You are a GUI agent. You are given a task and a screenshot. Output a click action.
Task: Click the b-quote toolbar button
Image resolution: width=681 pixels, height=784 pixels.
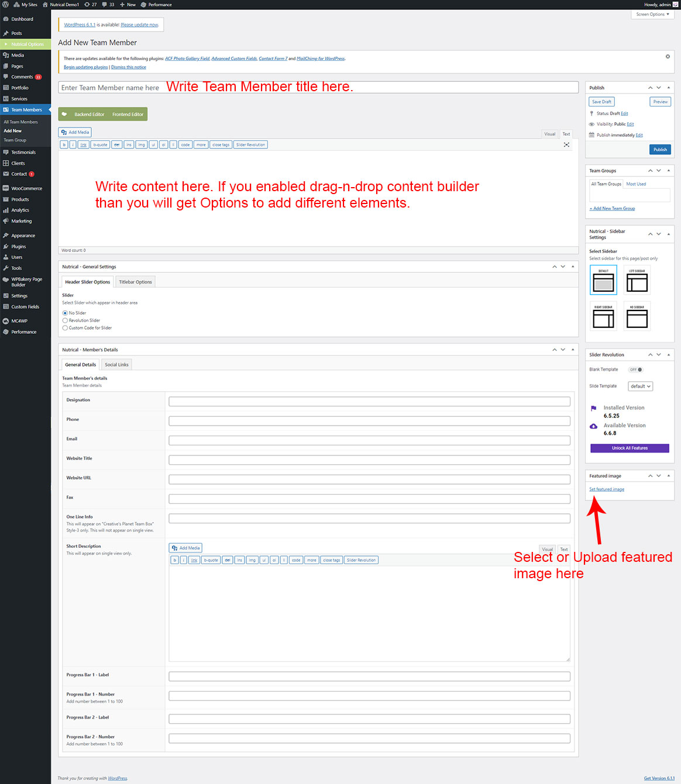point(100,144)
